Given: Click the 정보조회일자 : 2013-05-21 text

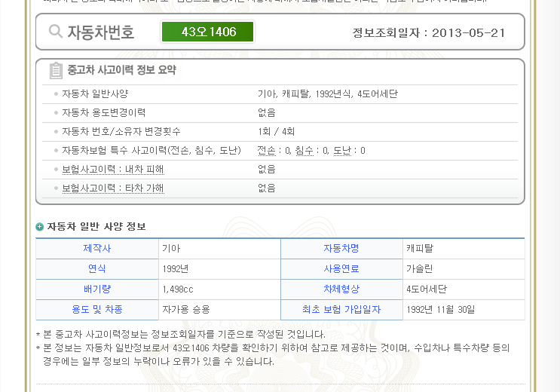Looking at the screenshot, I should 429,33.
